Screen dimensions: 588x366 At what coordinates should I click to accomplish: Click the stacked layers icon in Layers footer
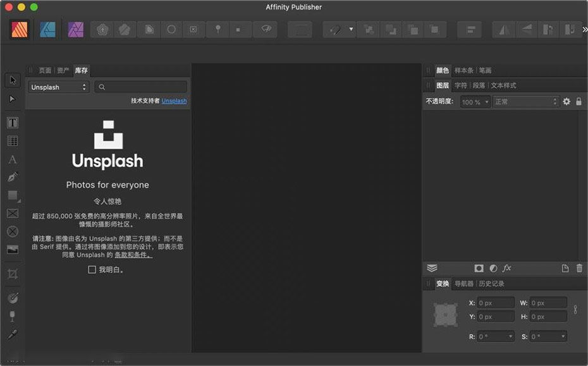432,268
